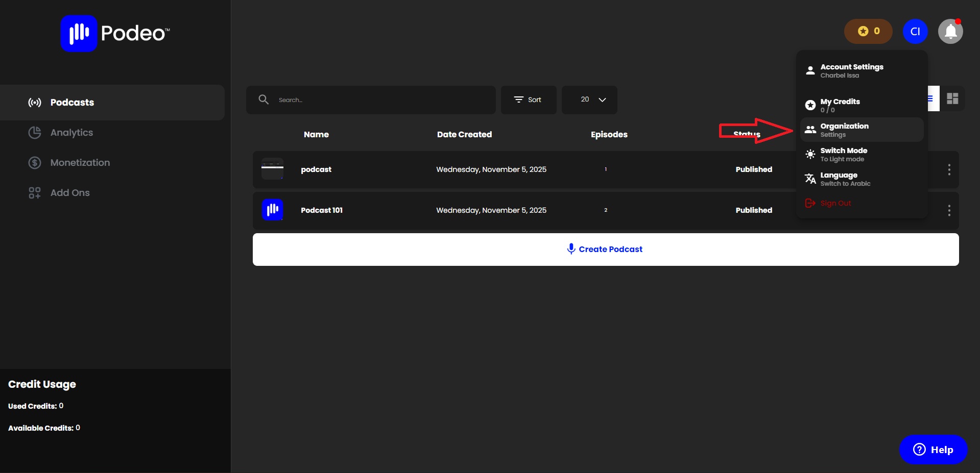
Task: Click the CI profile avatar
Action: [x=915, y=32]
